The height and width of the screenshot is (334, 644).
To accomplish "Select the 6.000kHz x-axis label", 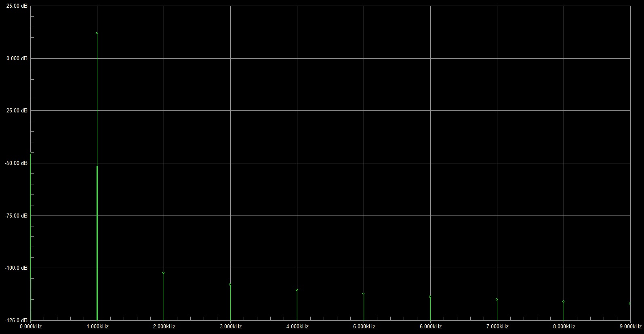I will (x=430, y=326).
